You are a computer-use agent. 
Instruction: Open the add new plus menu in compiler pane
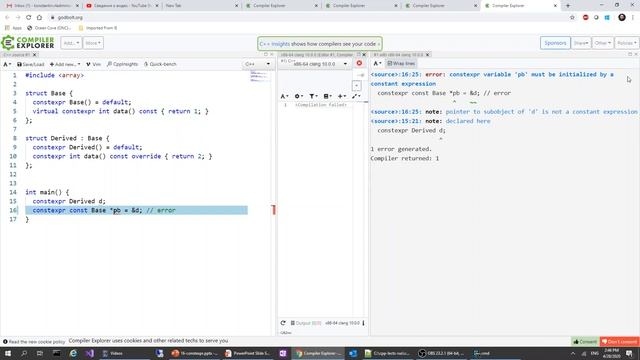[342, 96]
